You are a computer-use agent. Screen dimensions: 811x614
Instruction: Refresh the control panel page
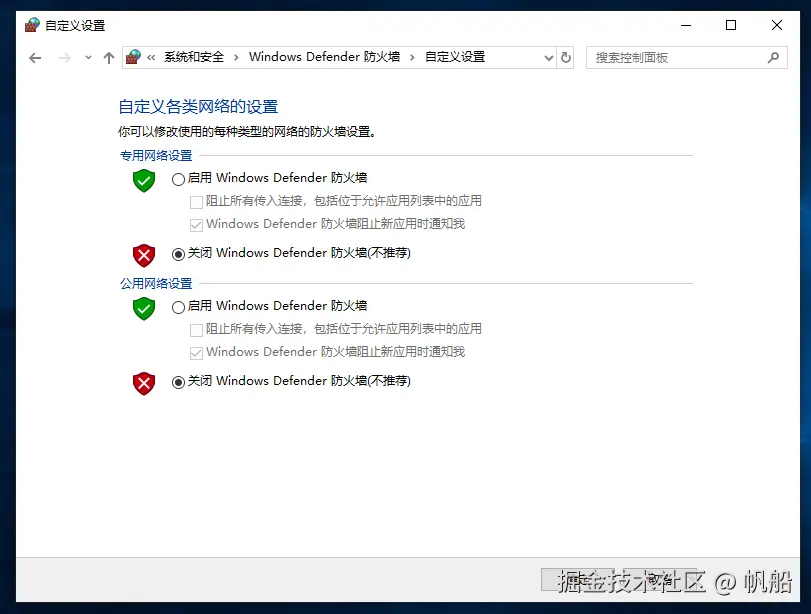click(566, 57)
